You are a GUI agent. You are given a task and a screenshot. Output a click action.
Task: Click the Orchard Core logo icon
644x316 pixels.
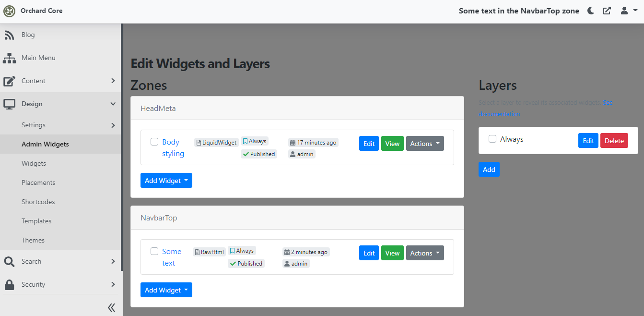(10, 11)
